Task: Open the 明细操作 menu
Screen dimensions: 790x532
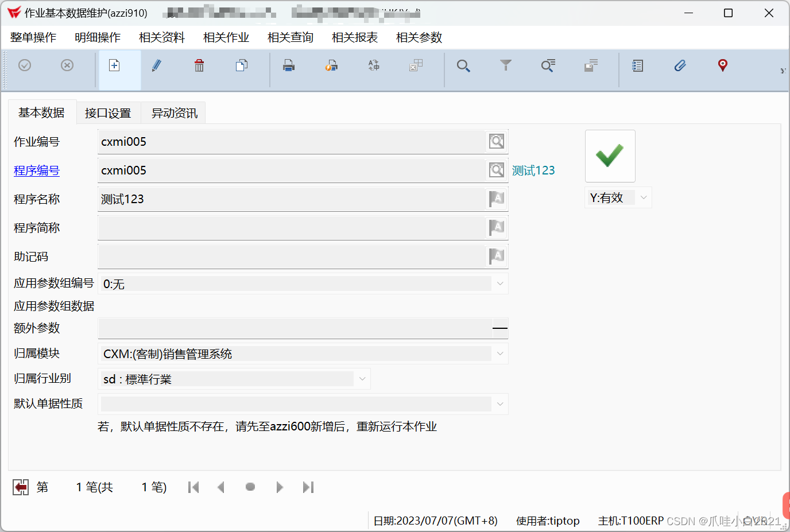Action: click(x=98, y=37)
